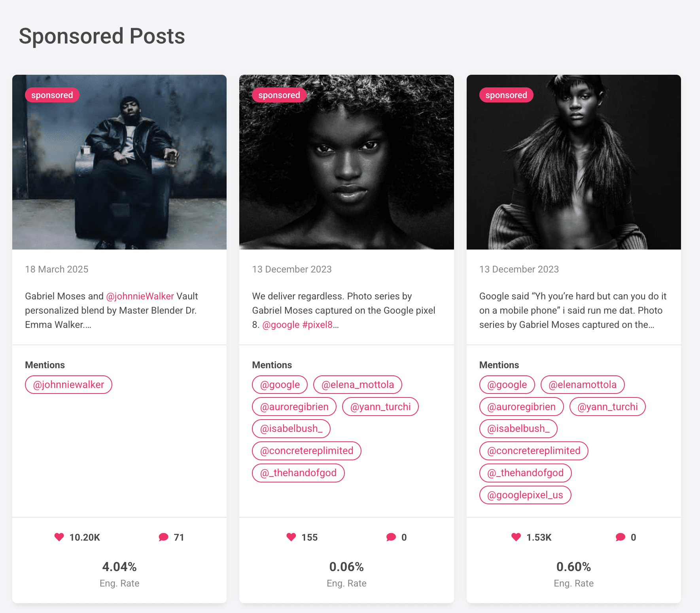Open the man-in-armchair post photo
This screenshot has width=700, height=613.
119,162
